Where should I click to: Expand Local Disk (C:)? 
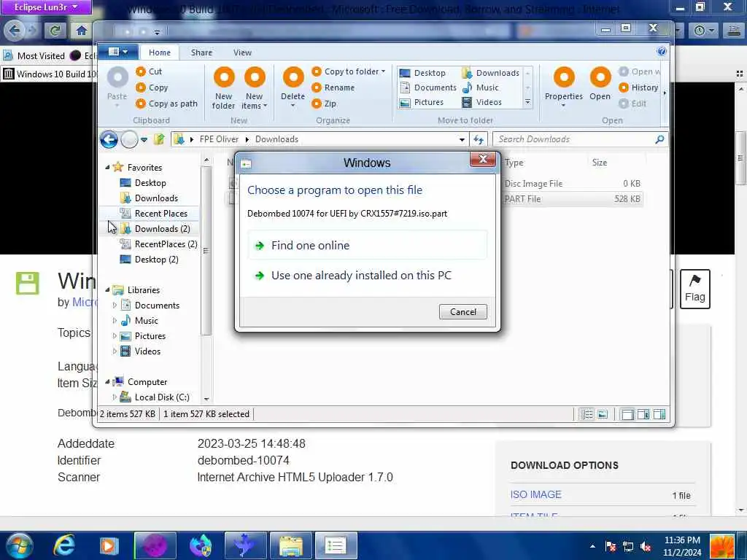pyautogui.click(x=115, y=397)
